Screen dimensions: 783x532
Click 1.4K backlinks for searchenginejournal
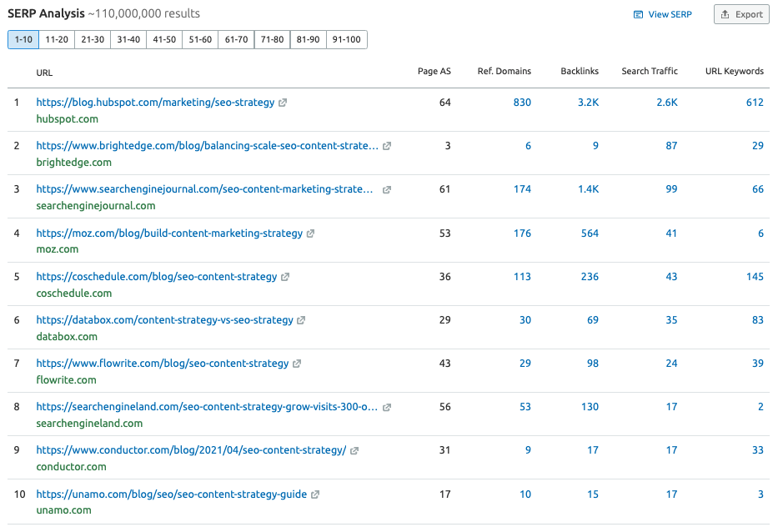(588, 189)
